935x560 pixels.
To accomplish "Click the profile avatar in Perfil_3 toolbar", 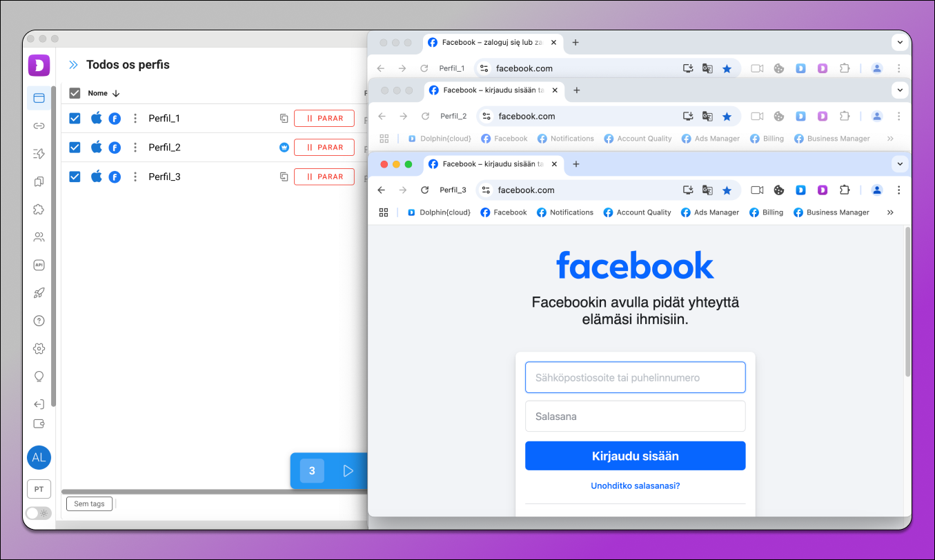I will pos(876,190).
